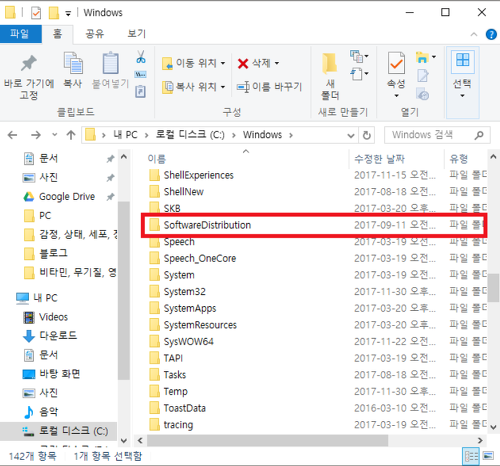Viewport: 500px width, 466px height.
Task: Switch to Details view icon in status bar
Action: (x=471, y=456)
